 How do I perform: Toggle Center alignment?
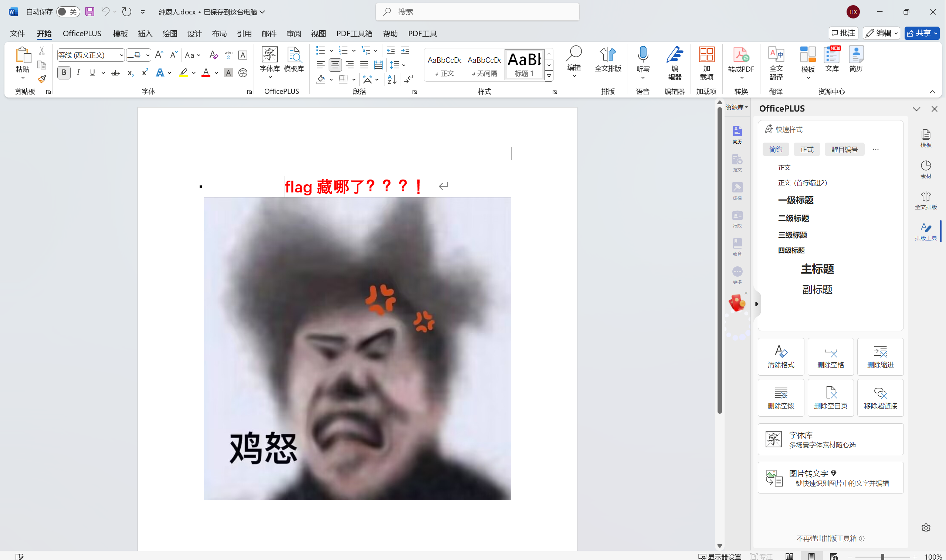[335, 65]
